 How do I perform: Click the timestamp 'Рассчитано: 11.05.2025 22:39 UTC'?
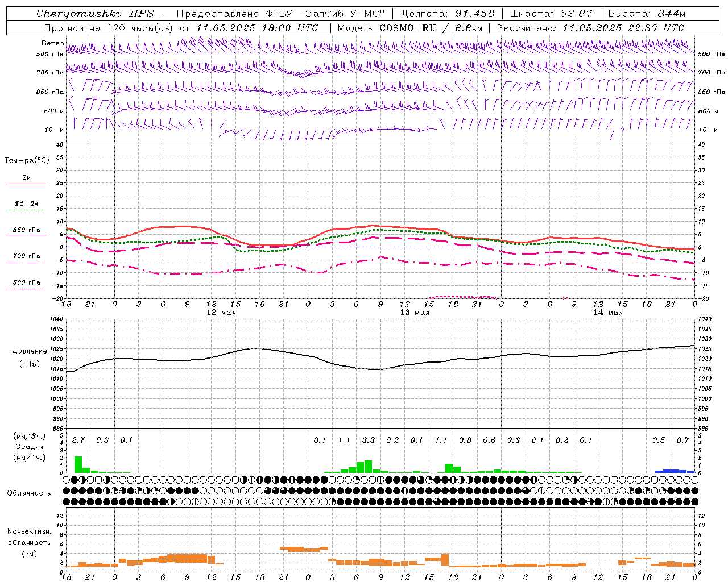(x=590, y=28)
